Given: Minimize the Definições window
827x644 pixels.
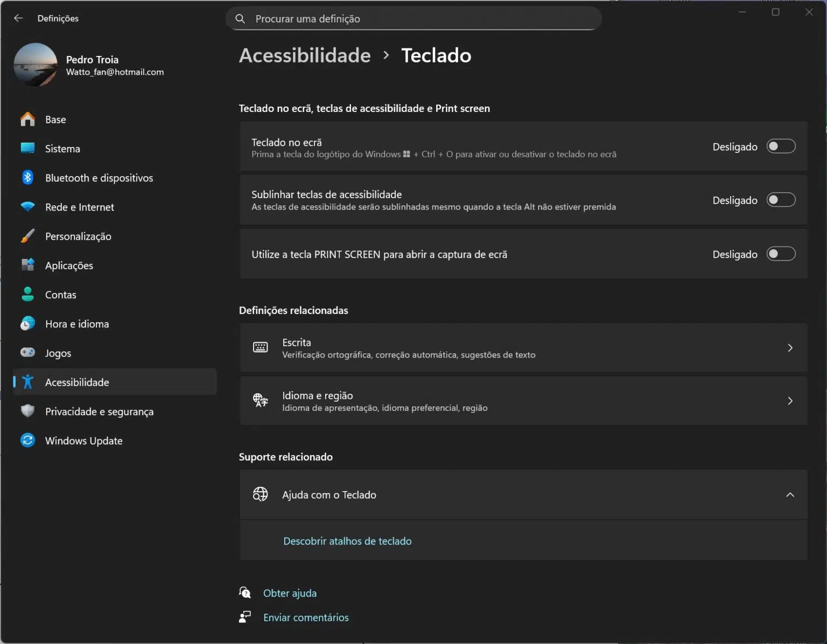Looking at the screenshot, I should click(742, 12).
